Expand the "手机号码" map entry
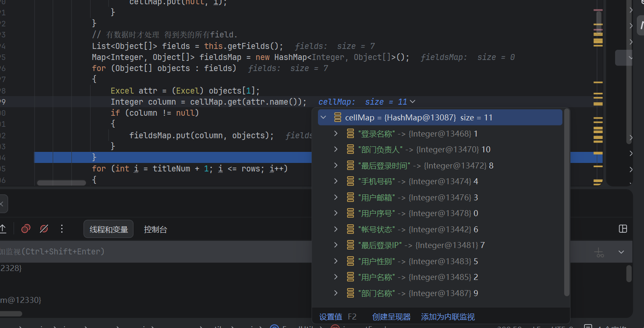Image resolution: width=644 pixels, height=328 pixels. pyautogui.click(x=336, y=181)
